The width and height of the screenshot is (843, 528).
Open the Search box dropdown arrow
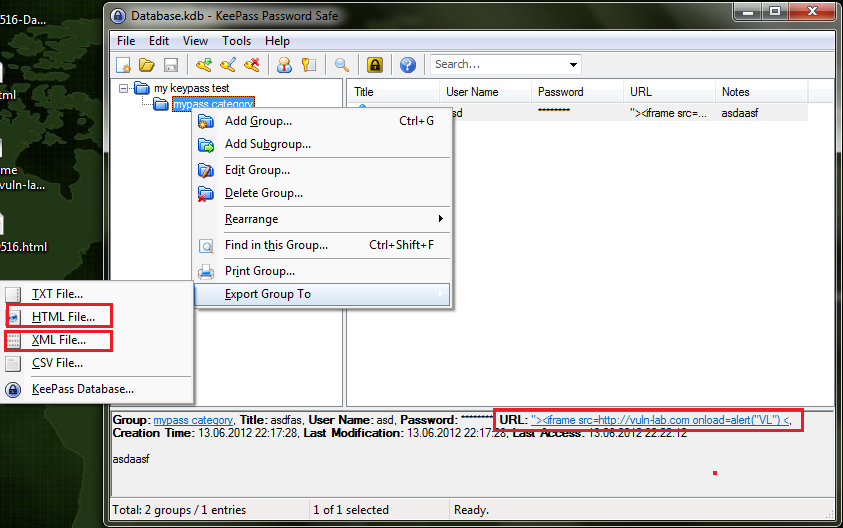[x=573, y=65]
